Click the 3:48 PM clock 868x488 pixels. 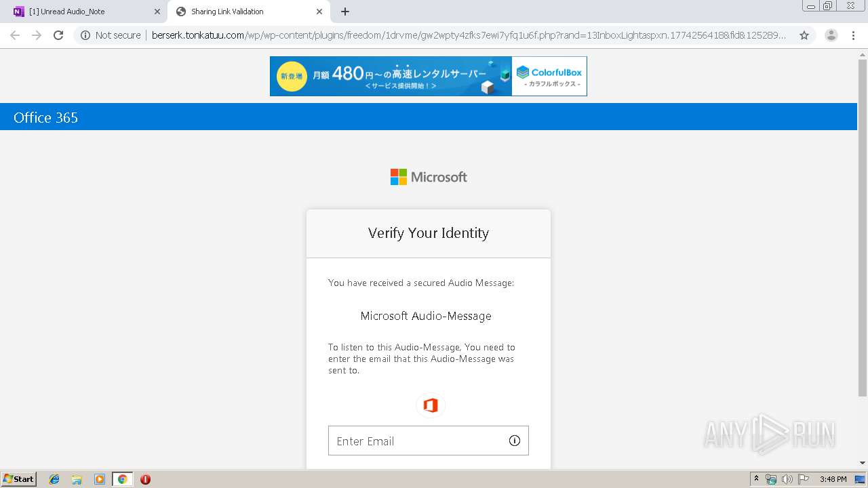(x=833, y=479)
